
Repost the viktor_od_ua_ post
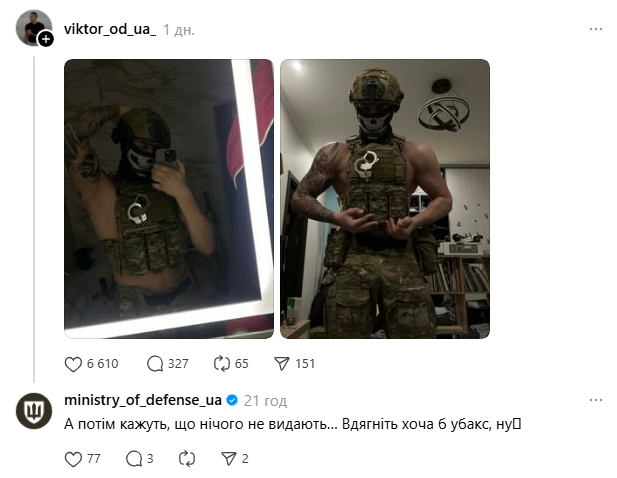tap(222, 364)
